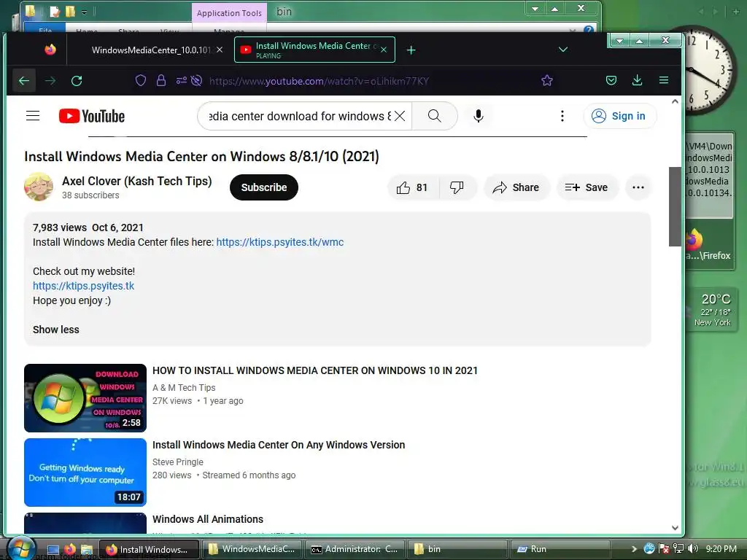Open Steve Pringle channel name
747x560 pixels.
coord(178,462)
